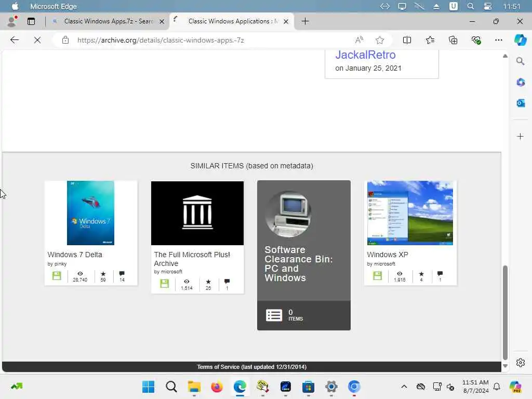
Task: Open Software Clearance Bin collection card
Action: click(x=303, y=255)
